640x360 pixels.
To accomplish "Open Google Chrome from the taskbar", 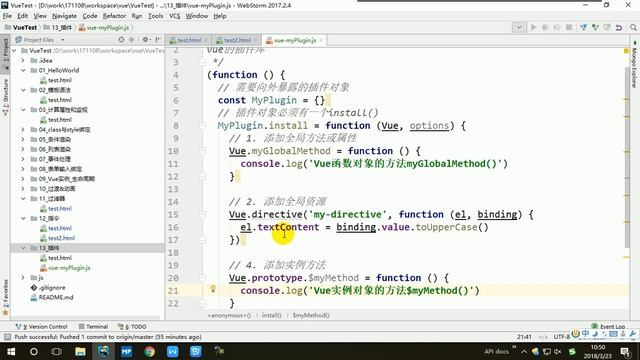I will click(x=149, y=351).
